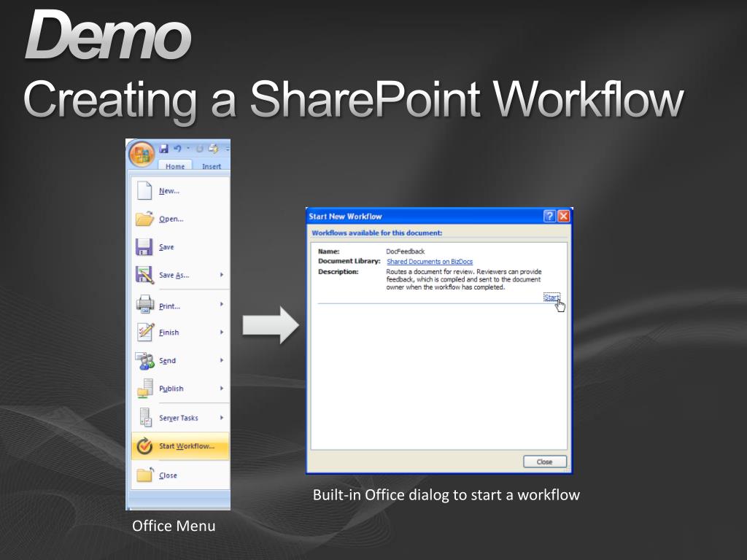Select Save in the Office menu

(x=180, y=247)
